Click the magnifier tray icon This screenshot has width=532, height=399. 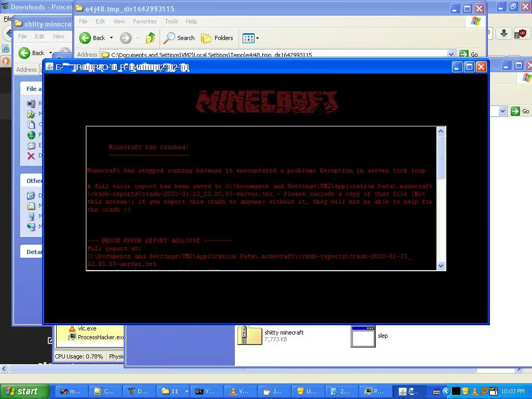(x=484, y=392)
